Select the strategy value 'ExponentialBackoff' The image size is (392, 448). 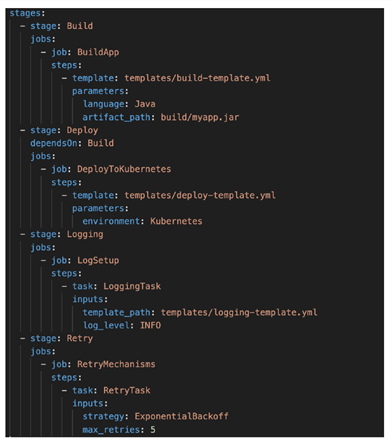coord(182,417)
